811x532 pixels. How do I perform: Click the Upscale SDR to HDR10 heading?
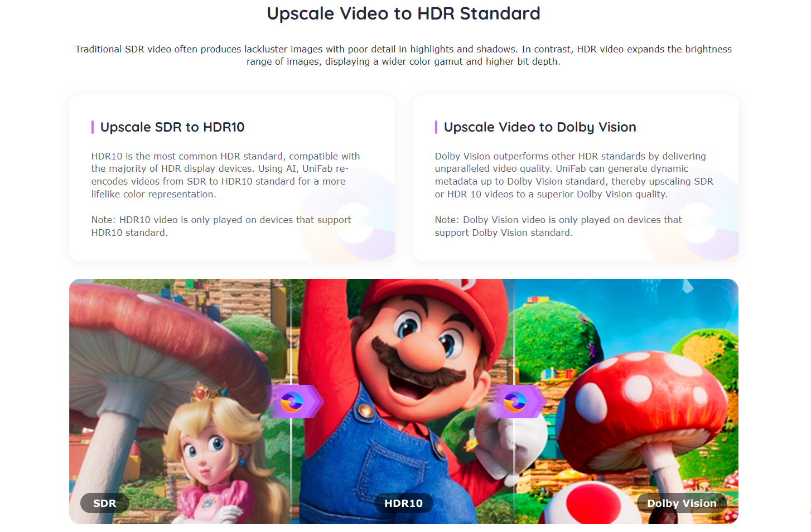coord(172,127)
